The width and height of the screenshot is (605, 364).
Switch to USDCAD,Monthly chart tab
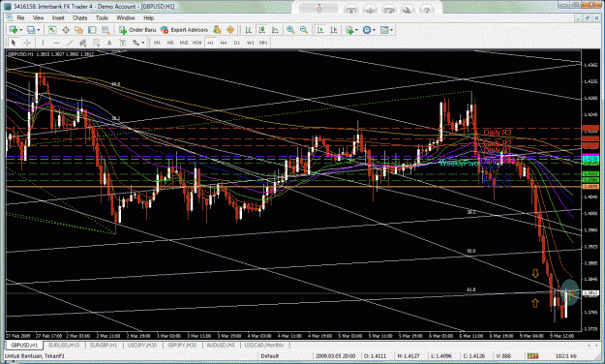(264, 345)
